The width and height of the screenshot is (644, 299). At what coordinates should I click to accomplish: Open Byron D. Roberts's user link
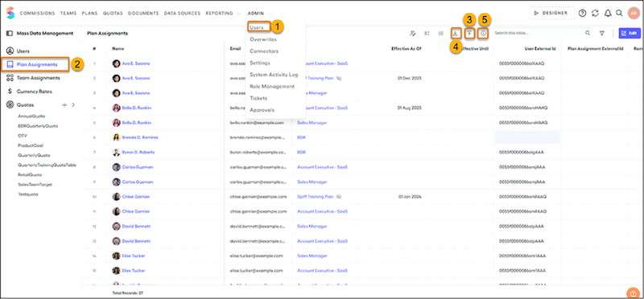coord(138,152)
